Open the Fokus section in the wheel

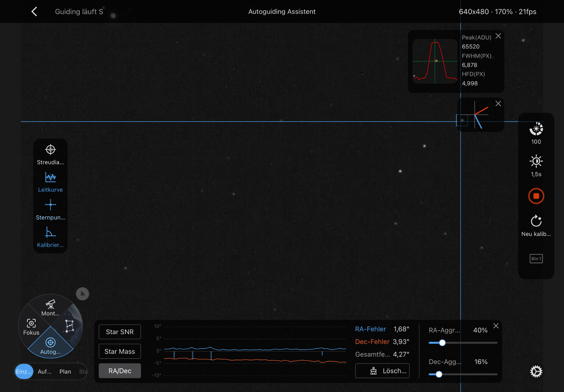31,327
